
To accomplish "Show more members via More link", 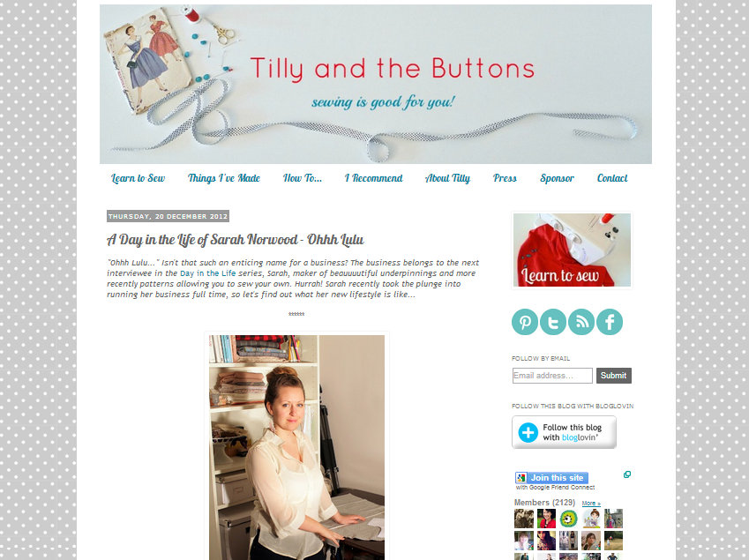I will coord(591,504).
